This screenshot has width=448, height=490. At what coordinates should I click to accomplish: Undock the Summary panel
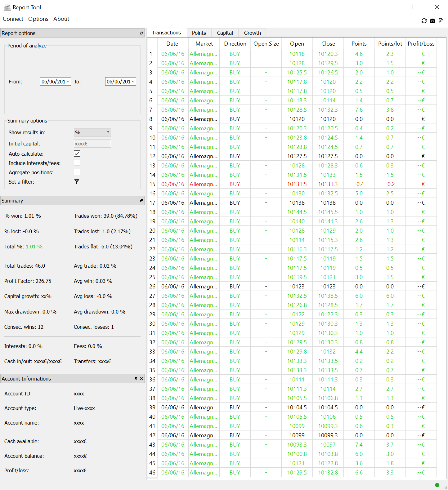coord(141,201)
